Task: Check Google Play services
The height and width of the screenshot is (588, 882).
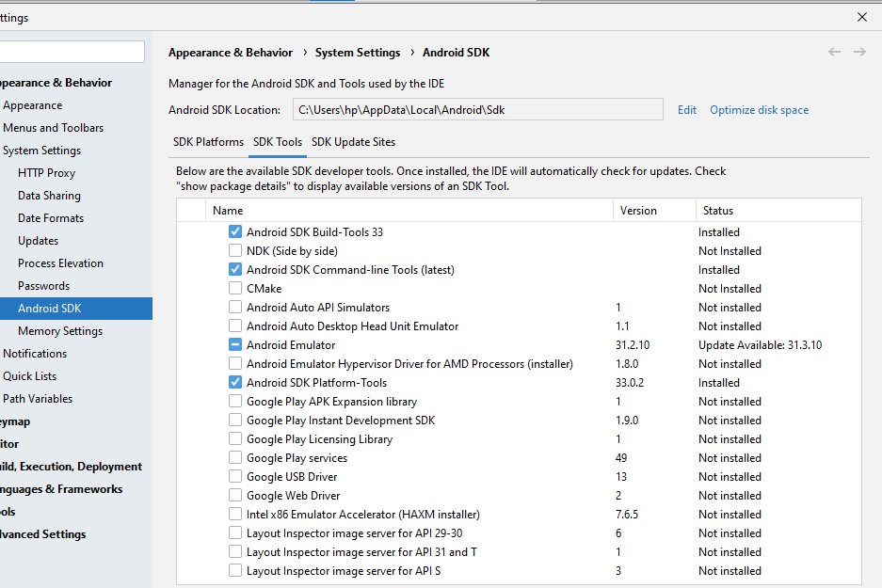Action: point(235,457)
